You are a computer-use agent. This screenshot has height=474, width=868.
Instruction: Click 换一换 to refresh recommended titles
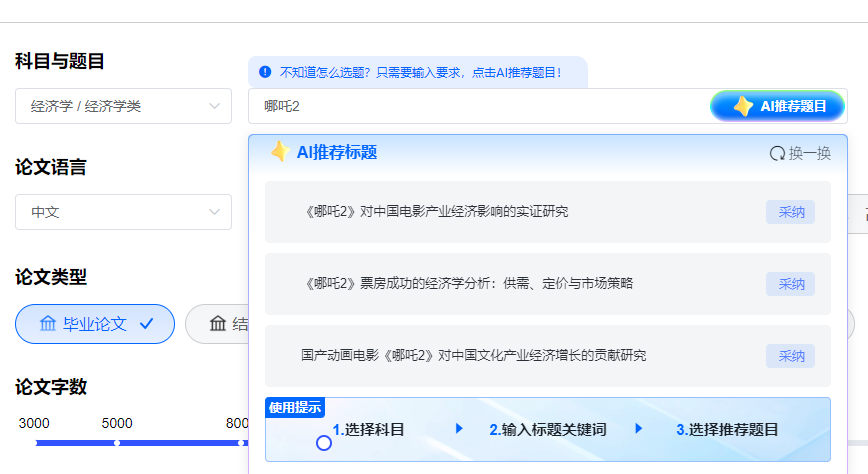pyautogui.click(x=800, y=153)
